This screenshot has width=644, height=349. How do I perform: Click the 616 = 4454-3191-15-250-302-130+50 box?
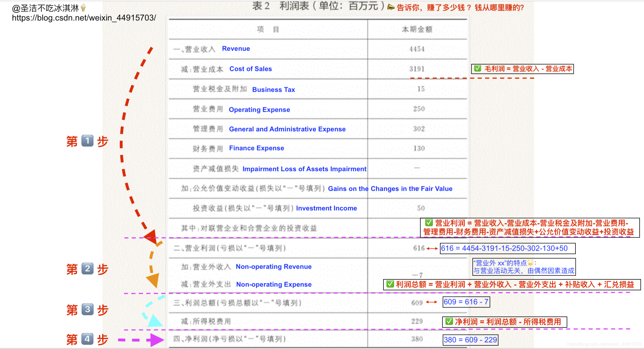(x=507, y=249)
